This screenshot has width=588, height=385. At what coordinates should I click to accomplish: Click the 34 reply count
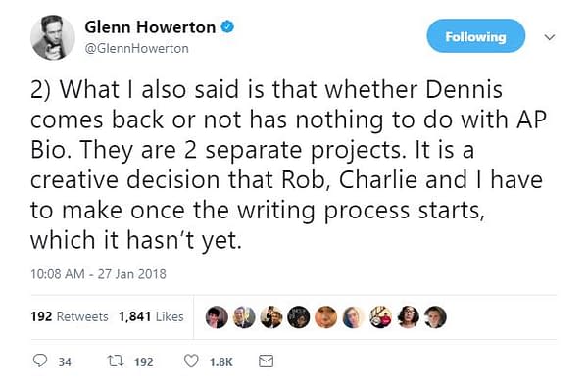[x=65, y=362]
